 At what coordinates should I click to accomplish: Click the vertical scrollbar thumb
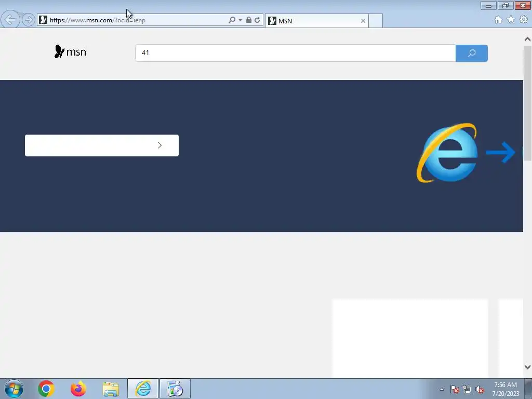527,103
